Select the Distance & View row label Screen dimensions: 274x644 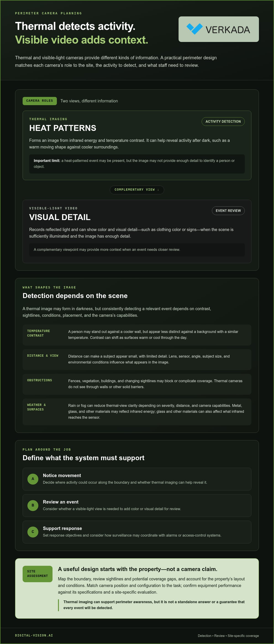click(43, 356)
